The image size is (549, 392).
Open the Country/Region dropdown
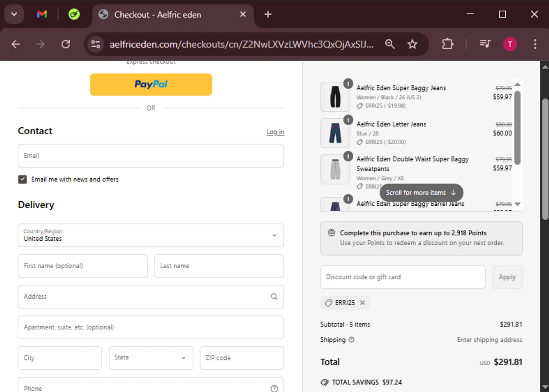151,235
